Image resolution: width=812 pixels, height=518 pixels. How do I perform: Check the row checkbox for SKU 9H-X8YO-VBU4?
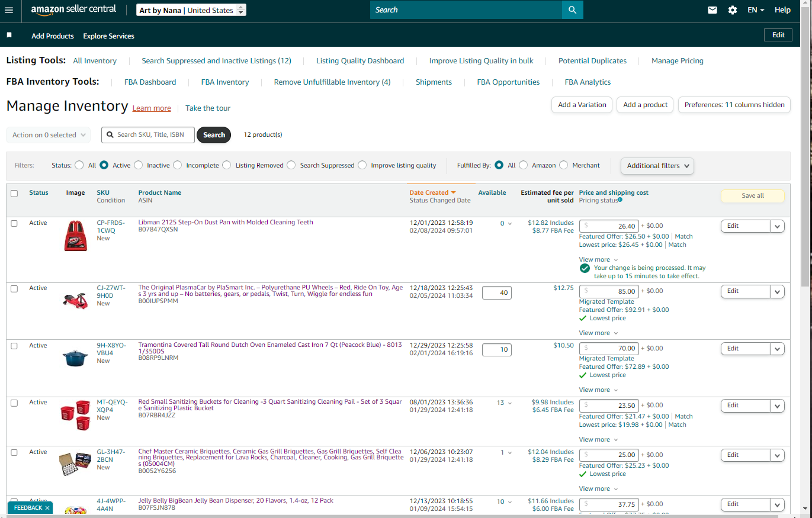tap(14, 346)
